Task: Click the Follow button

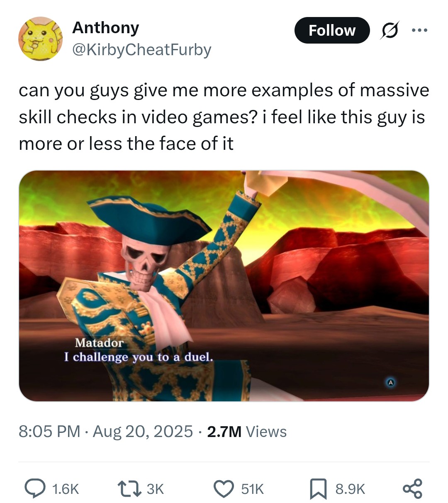Action: pos(332,30)
